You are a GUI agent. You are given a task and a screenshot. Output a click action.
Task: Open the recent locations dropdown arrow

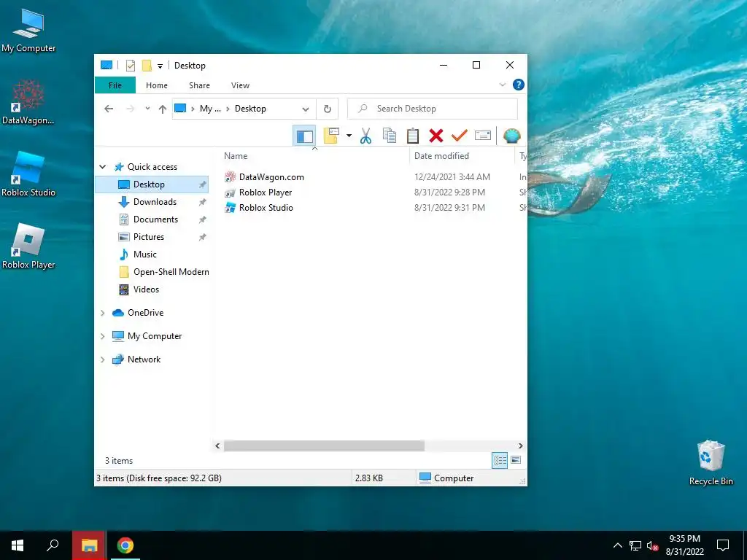pos(147,109)
